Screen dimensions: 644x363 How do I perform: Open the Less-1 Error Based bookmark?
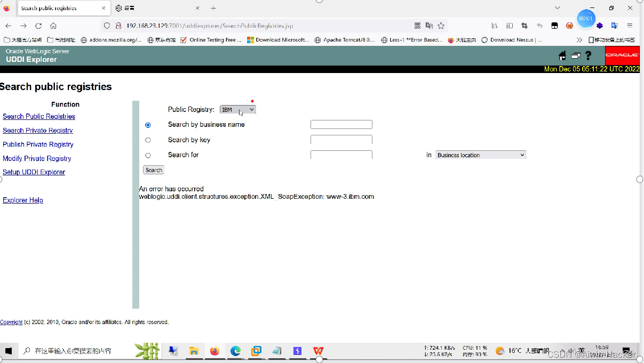pos(412,39)
